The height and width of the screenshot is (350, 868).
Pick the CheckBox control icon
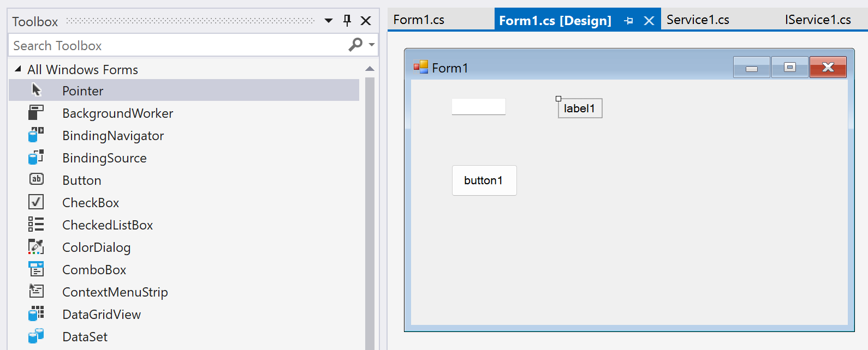point(36,202)
